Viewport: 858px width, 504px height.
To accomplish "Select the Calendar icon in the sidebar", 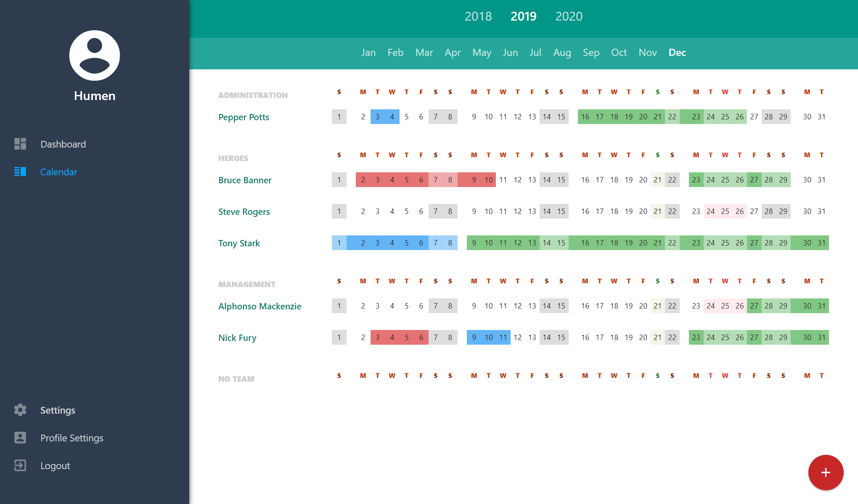I will [x=19, y=172].
